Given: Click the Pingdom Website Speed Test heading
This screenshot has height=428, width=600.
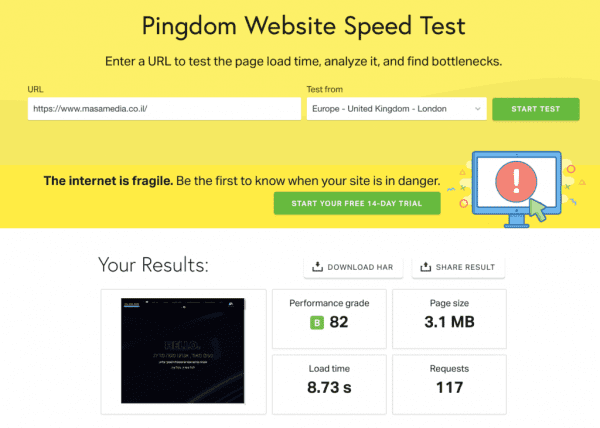Looking at the screenshot, I should (300, 25).
